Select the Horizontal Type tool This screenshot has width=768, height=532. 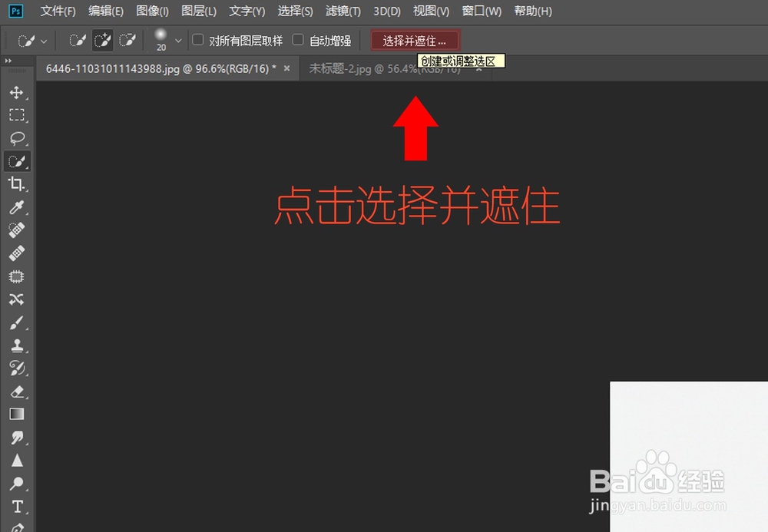[17, 506]
